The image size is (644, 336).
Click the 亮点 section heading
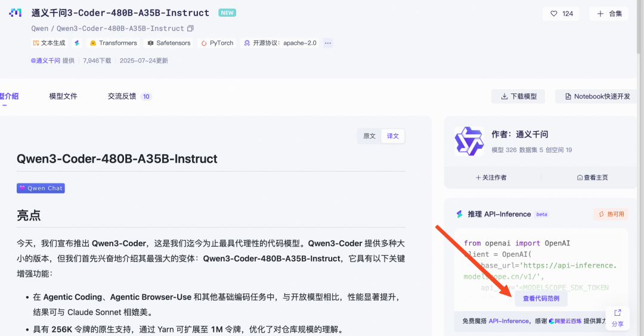tap(29, 215)
